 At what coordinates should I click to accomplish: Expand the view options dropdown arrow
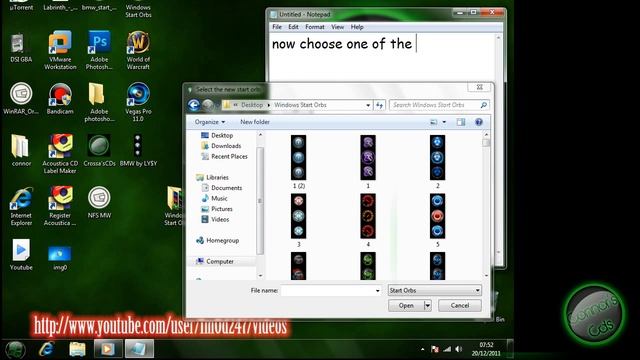coord(444,122)
